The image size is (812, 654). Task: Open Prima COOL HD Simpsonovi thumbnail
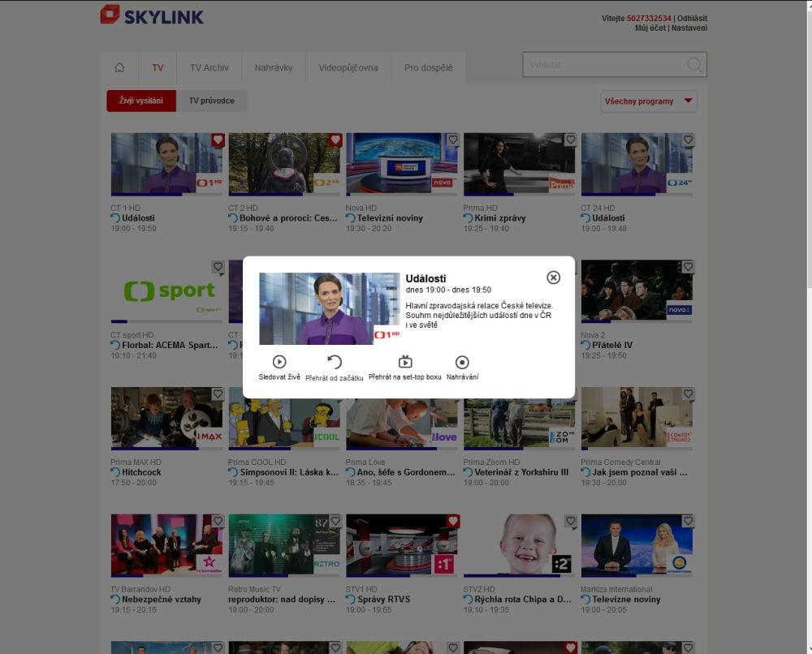click(x=284, y=417)
